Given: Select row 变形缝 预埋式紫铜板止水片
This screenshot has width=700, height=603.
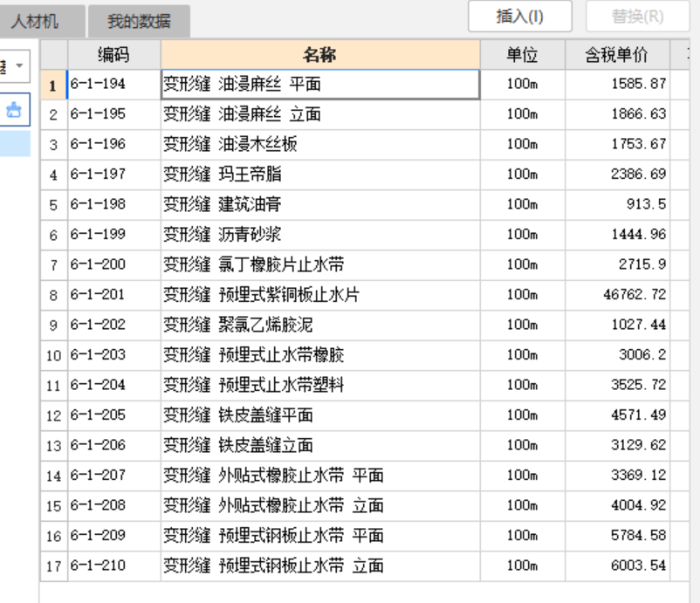Looking at the screenshot, I should tap(365, 295).
